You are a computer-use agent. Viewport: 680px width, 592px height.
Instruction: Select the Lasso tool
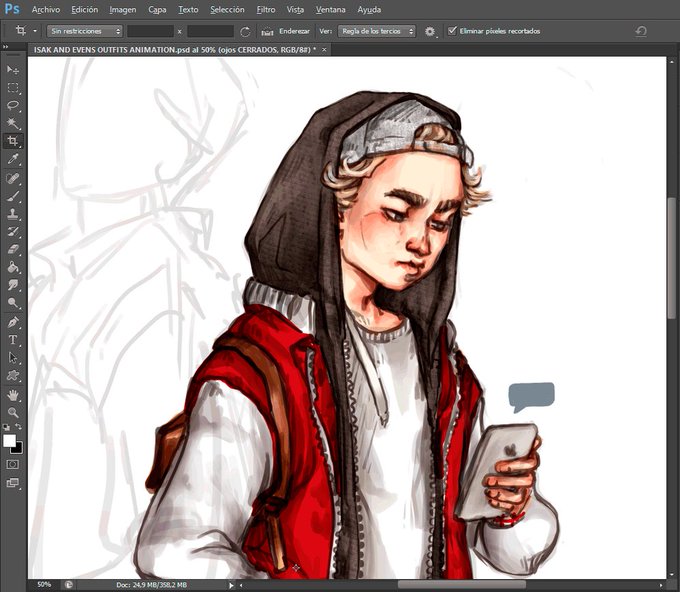(x=13, y=105)
